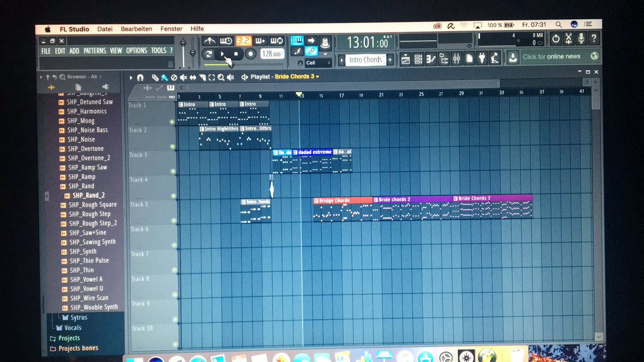This screenshot has height=362, width=644.
Task: Toggle the 3.2 recording countdown
Action: 244,41
